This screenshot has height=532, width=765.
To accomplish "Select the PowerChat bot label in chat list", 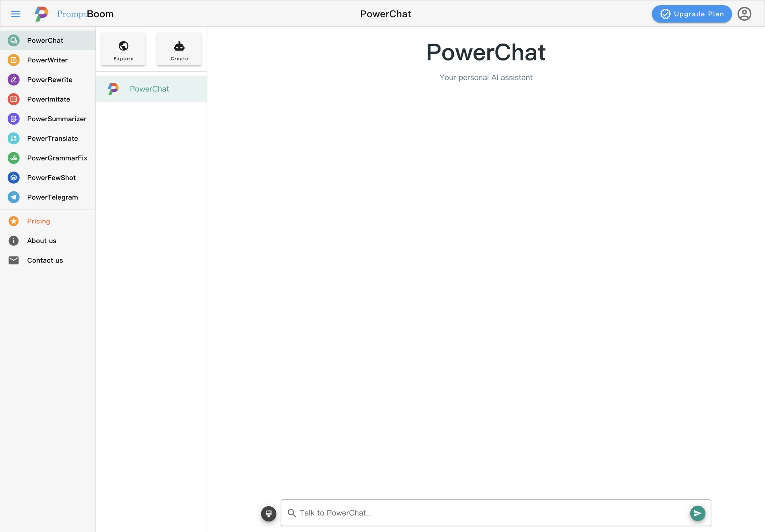I will (x=149, y=89).
